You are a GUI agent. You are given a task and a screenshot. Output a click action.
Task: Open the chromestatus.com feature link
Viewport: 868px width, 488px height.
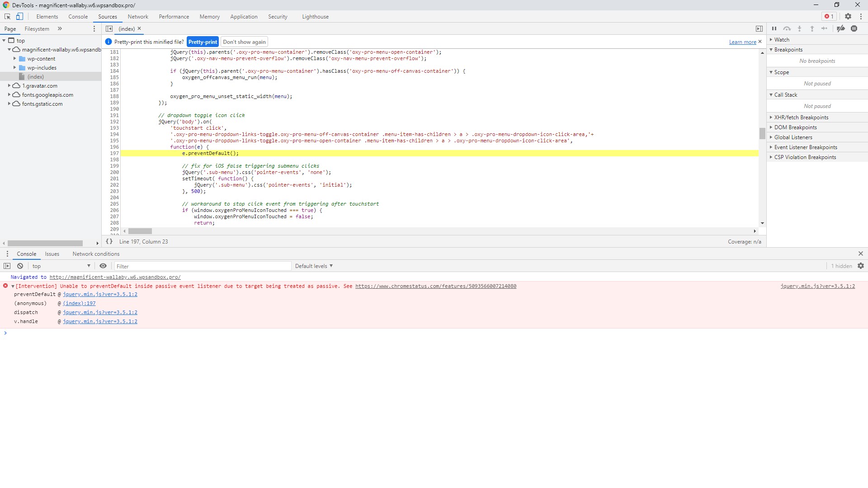tap(435, 286)
